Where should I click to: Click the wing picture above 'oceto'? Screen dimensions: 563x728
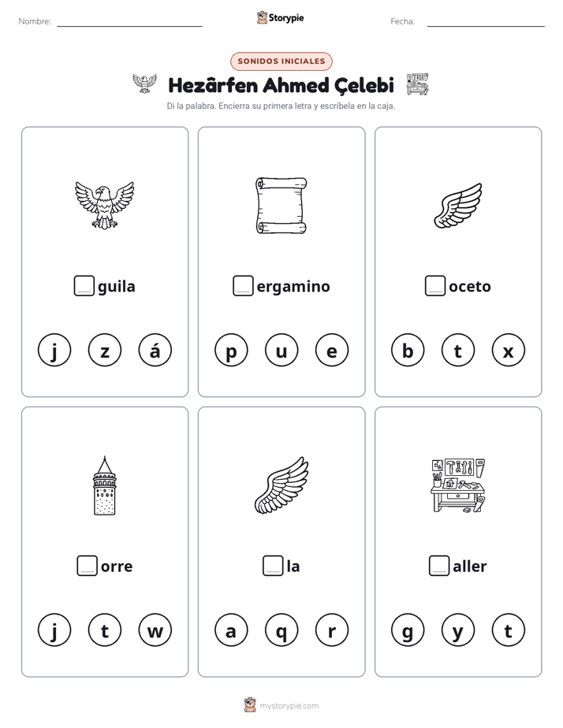pos(458,205)
